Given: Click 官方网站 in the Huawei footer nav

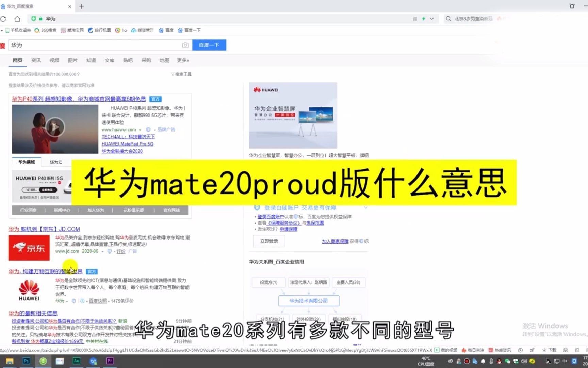Looking at the screenshot, I should (x=171, y=210).
